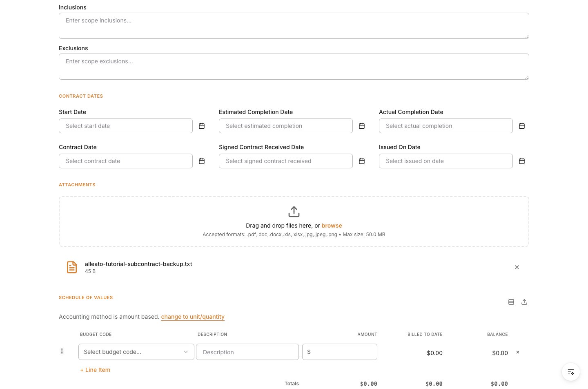
Task: Focus the Exclusions text area
Action: [x=294, y=67]
